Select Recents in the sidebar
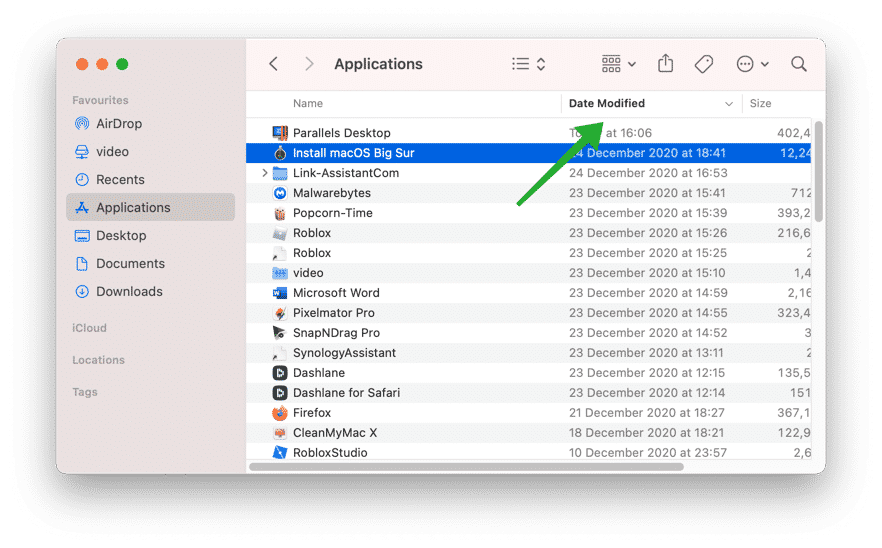This screenshot has height=548, width=882. click(151, 179)
